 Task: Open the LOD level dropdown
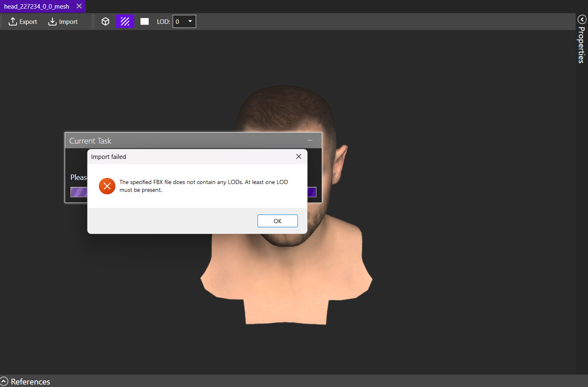[x=184, y=22]
